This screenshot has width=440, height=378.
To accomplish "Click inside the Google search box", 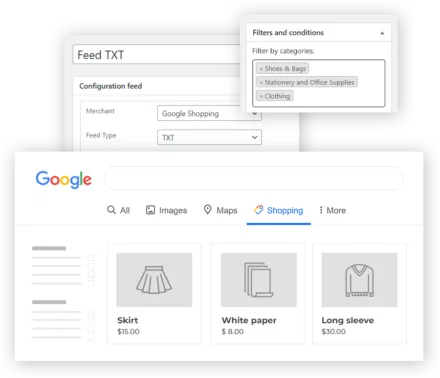I will (254, 178).
